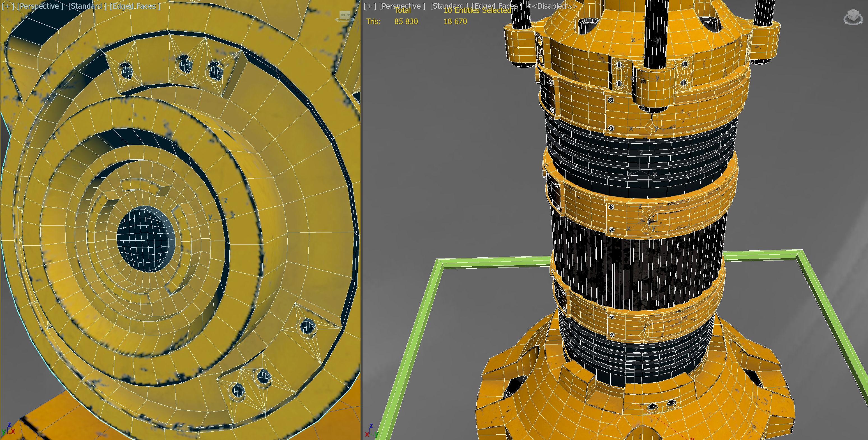
Task: Click the Total tris value 85 830
Action: coord(406,21)
